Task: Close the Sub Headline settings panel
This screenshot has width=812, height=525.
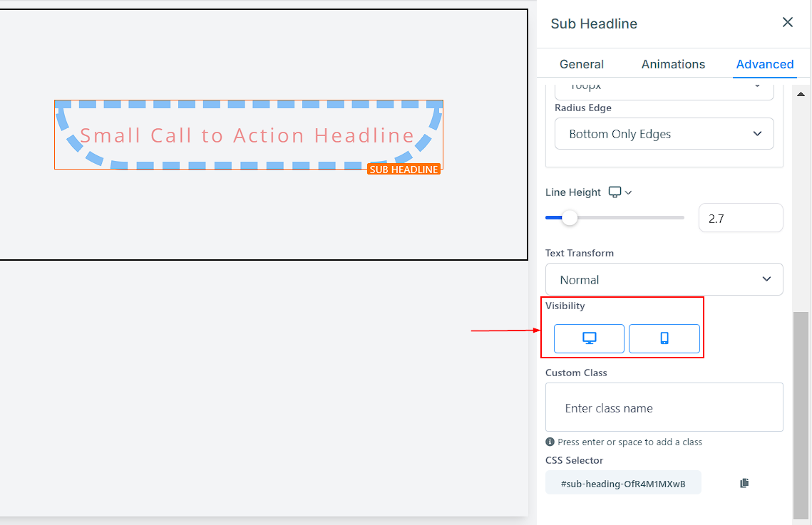Action: (787, 22)
